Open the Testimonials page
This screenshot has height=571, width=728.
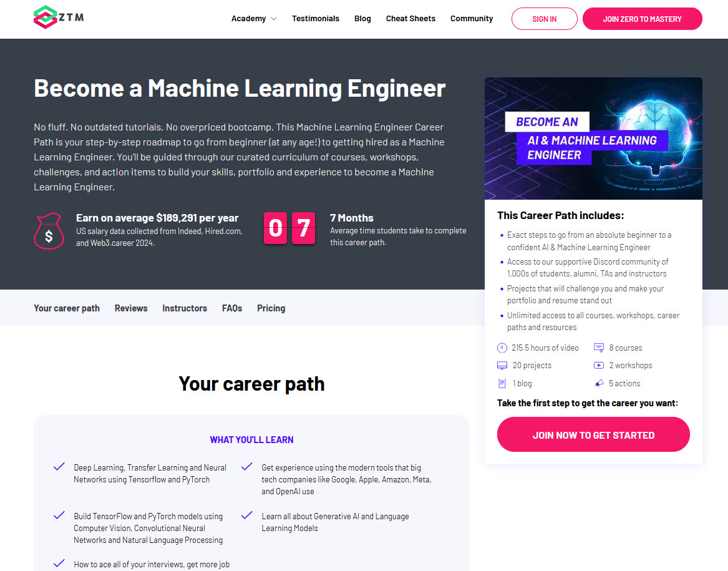click(316, 19)
